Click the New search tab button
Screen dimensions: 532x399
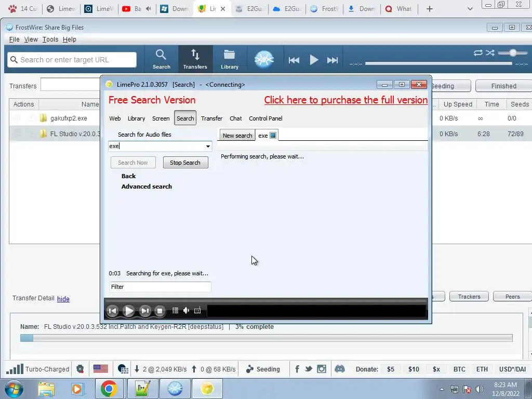[x=237, y=136]
